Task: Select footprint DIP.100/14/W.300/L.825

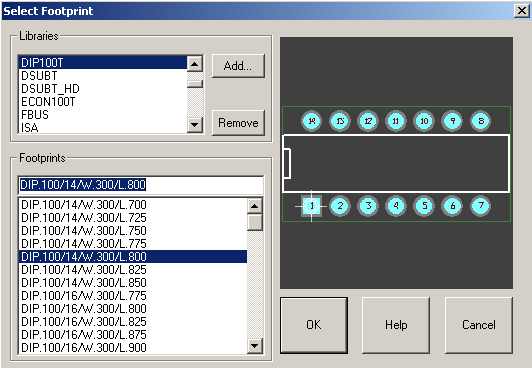Action: click(133, 270)
